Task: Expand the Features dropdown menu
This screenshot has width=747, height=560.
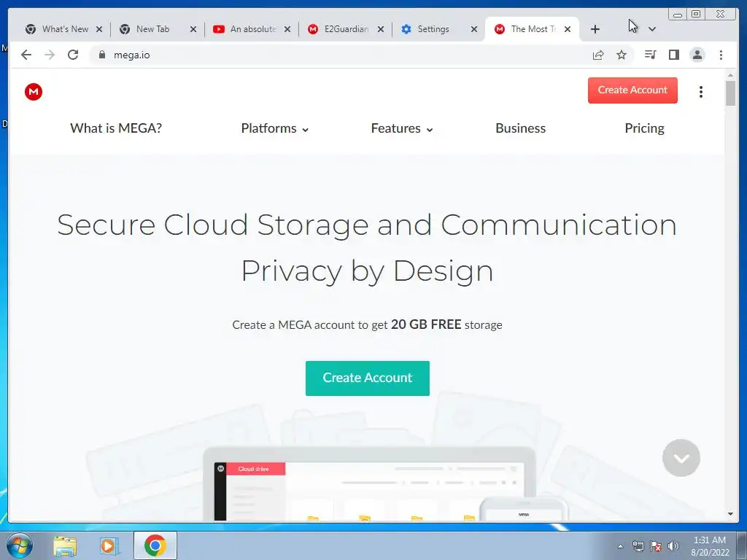Action: click(x=402, y=128)
